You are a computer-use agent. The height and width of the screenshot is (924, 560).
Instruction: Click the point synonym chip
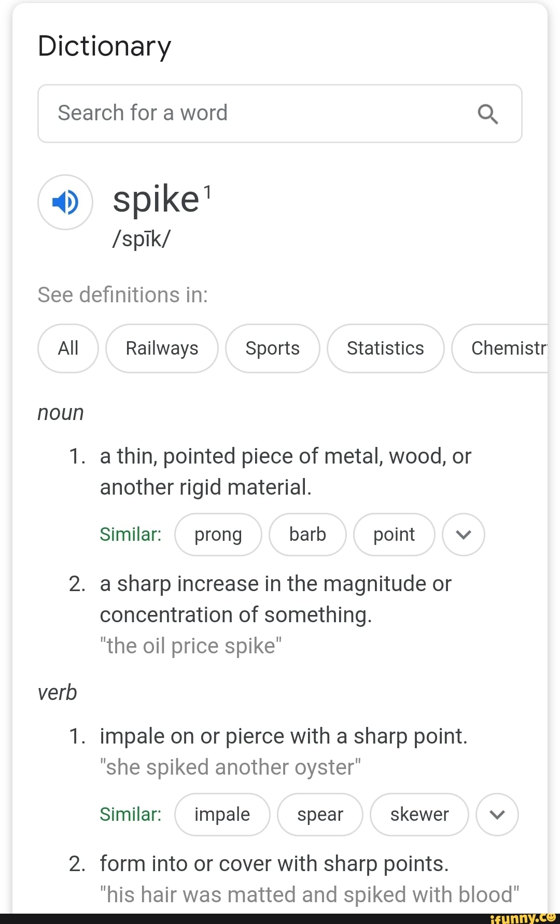click(394, 535)
